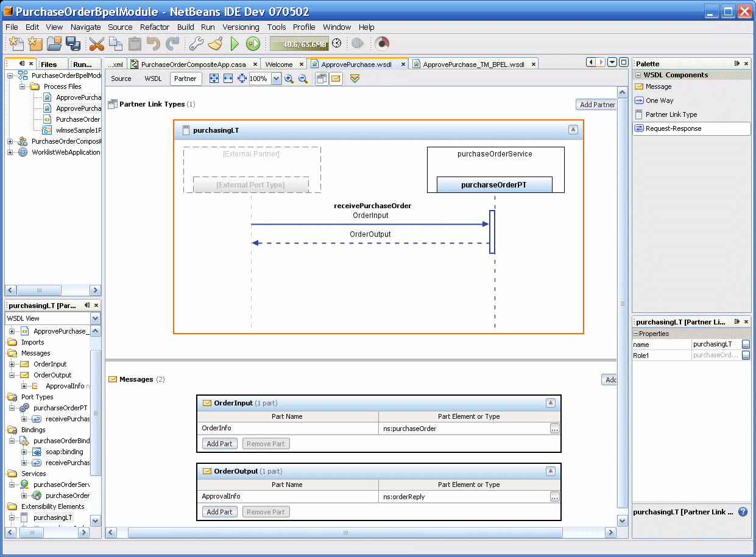756x557 pixels.
Task: Click ellipsis button next to name property
Action: (x=746, y=345)
